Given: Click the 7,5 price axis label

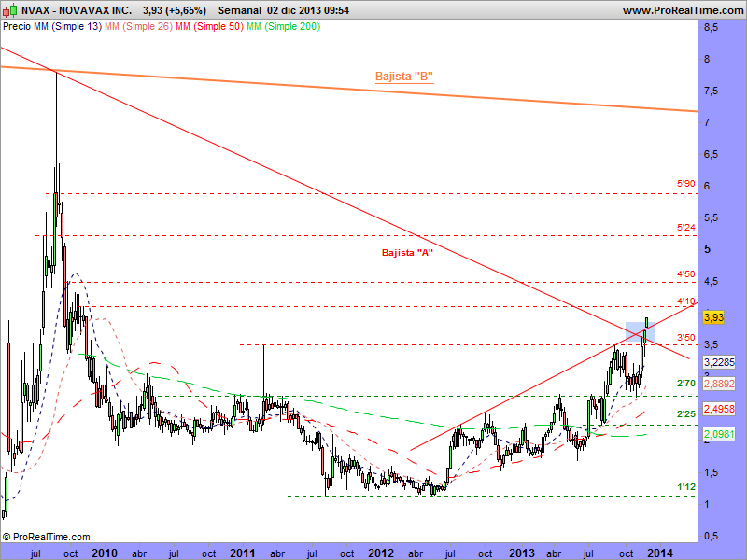Looking at the screenshot, I should click(x=712, y=91).
